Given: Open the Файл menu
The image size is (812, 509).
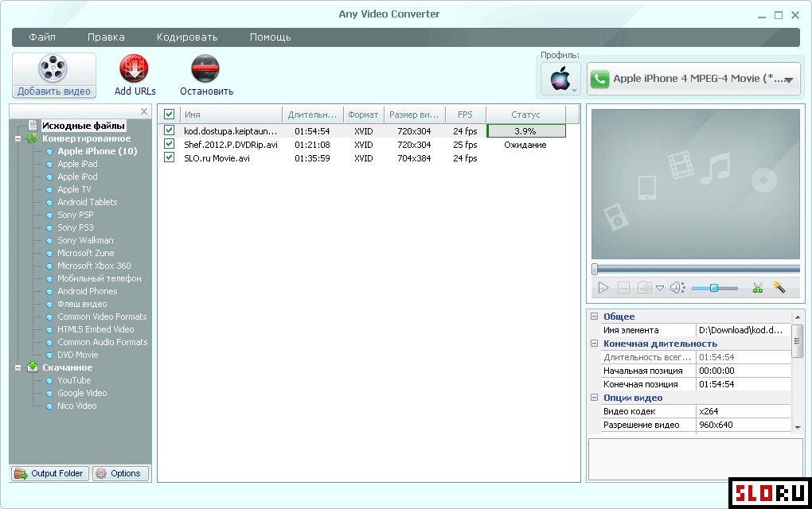Looking at the screenshot, I should click(x=42, y=37).
